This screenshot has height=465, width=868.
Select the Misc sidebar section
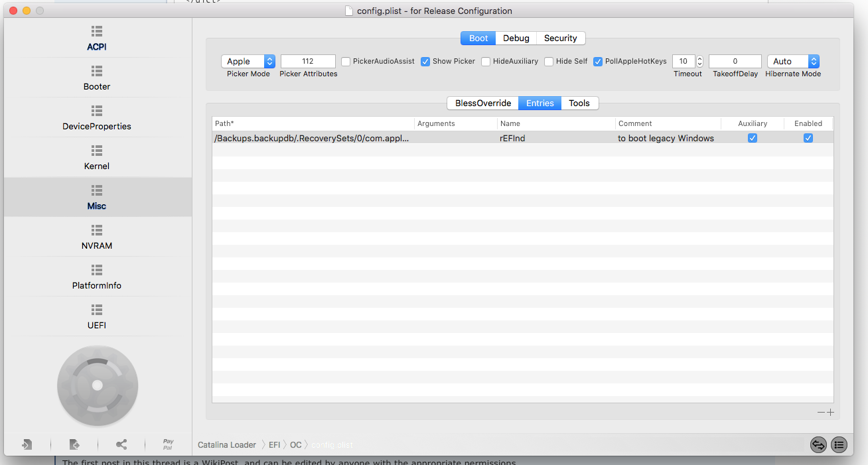coord(97,198)
